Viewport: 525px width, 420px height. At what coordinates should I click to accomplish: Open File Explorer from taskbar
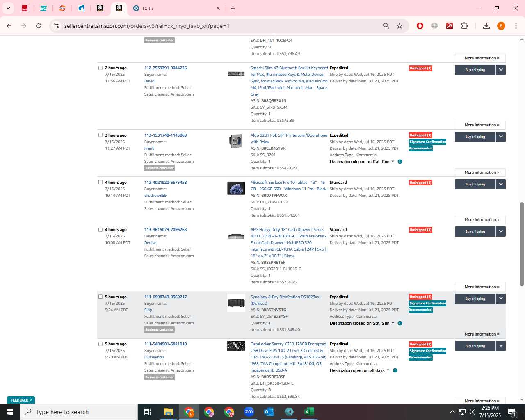[168, 412]
